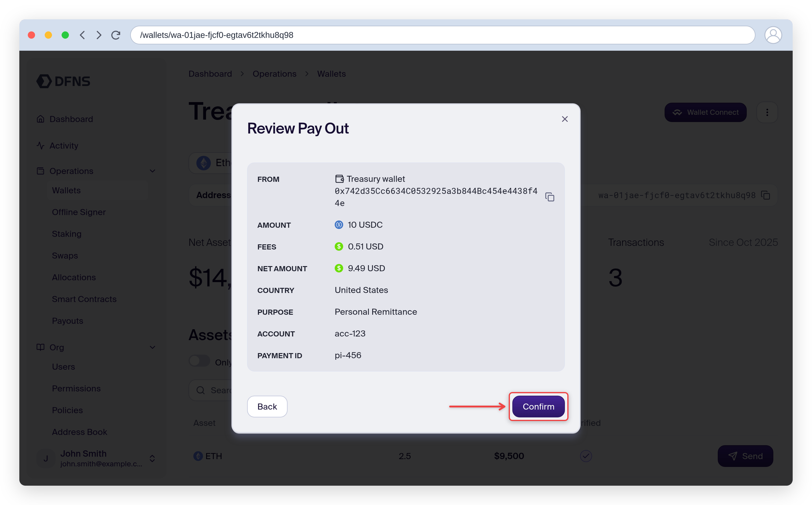812x505 pixels.
Task: Click Dashboard home icon in sidebar
Action: point(40,119)
